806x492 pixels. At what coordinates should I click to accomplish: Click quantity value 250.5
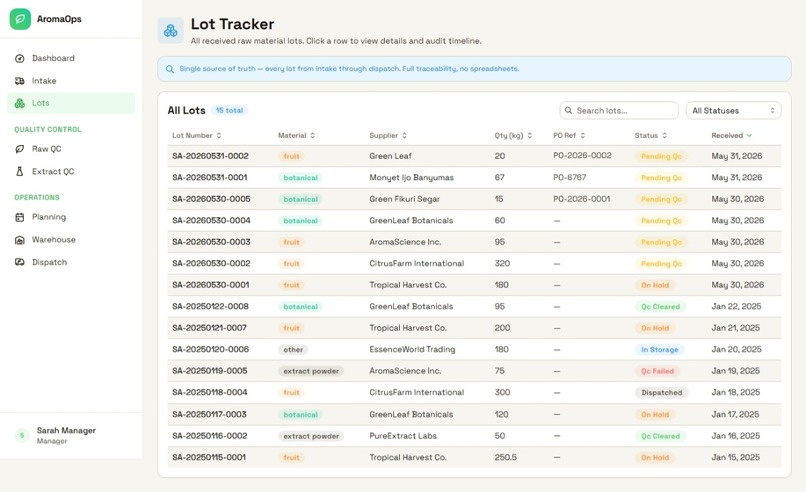click(506, 458)
